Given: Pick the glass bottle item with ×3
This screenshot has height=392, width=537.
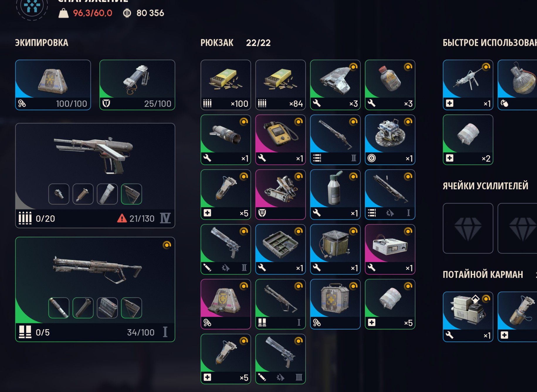Looking at the screenshot, I should 390,85.
